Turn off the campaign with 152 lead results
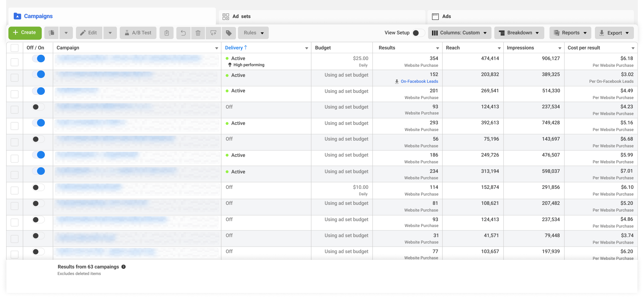This screenshot has width=644, height=298. (x=38, y=74)
